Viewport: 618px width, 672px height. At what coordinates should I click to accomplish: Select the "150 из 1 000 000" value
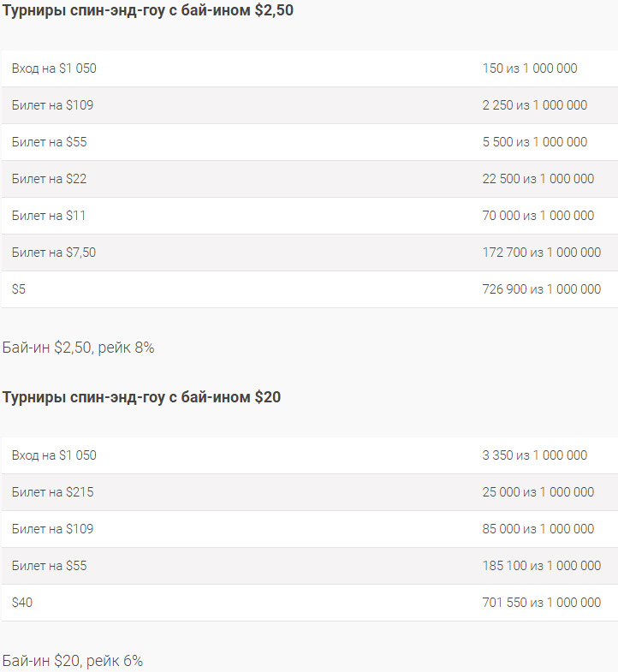click(529, 68)
